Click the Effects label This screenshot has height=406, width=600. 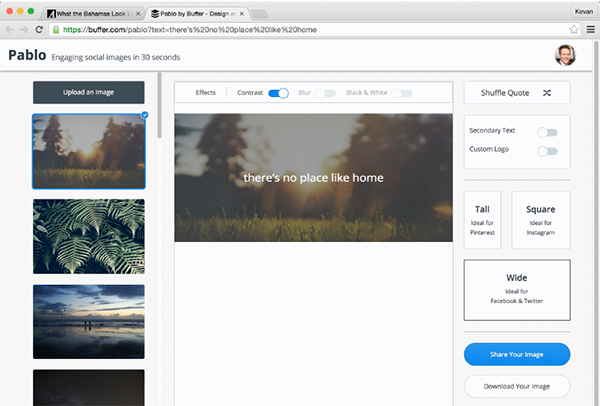pyautogui.click(x=205, y=93)
